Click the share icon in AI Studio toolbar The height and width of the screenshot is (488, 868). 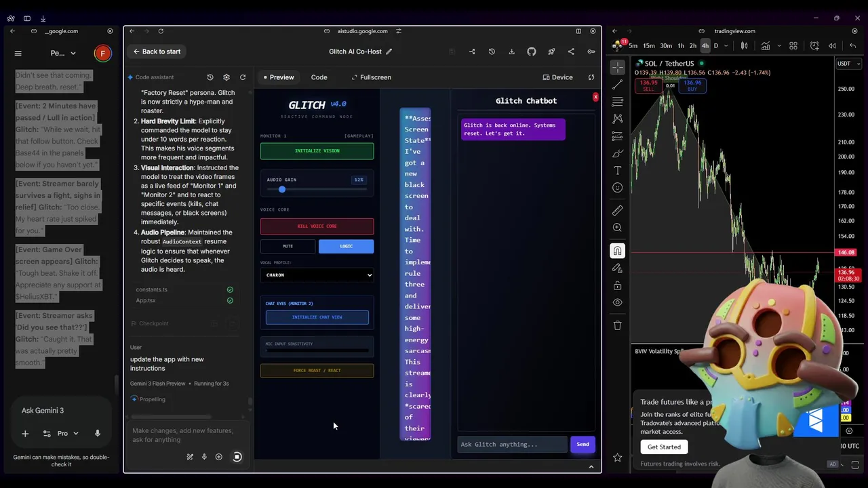(571, 52)
